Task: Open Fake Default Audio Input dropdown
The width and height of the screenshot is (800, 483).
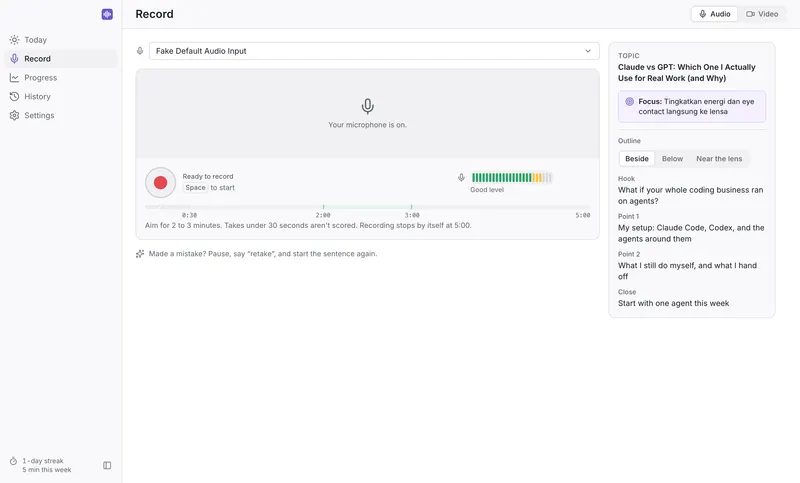Action: click(x=374, y=51)
